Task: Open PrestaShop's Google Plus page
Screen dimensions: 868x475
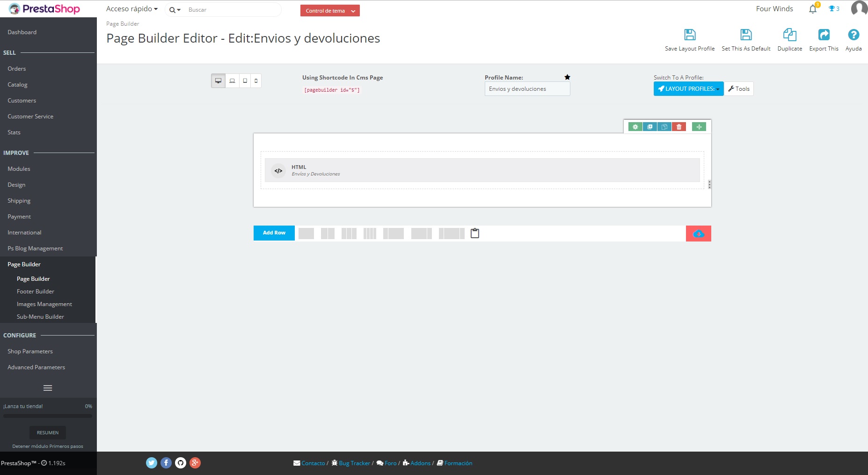Action: (x=195, y=463)
